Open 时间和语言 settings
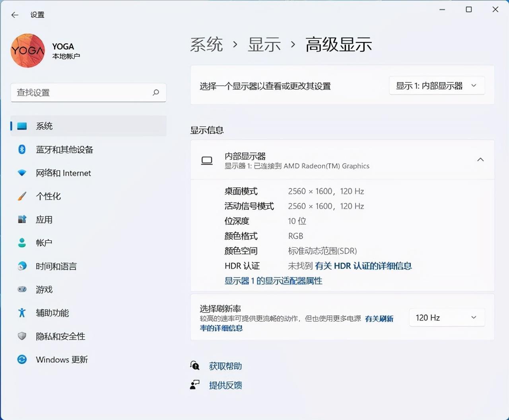This screenshot has height=420, width=509. [x=88, y=266]
